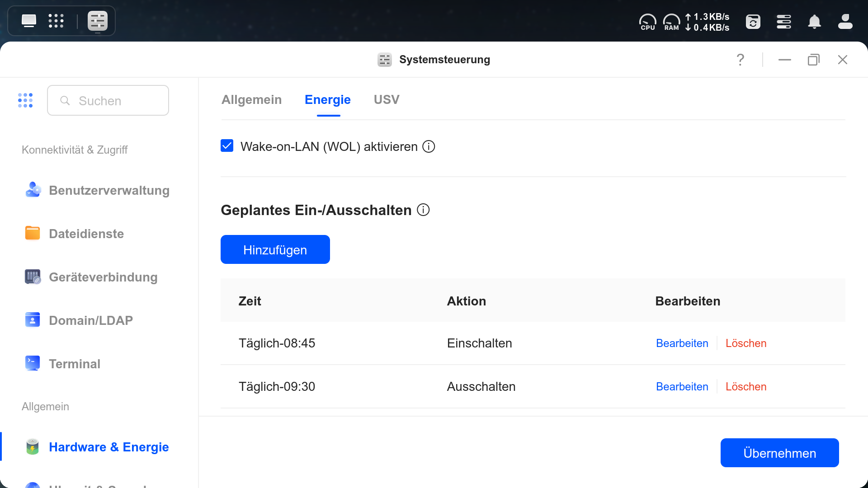
Task: Switch to the USV tab
Action: [386, 100]
